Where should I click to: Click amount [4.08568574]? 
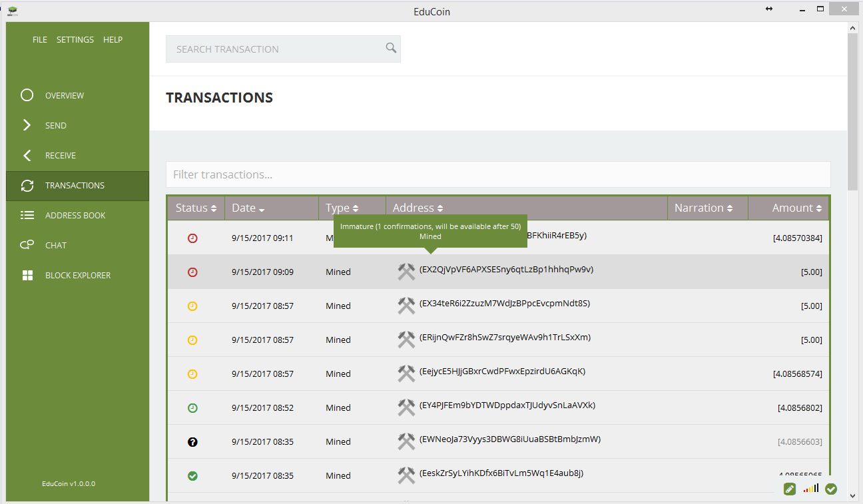pyautogui.click(x=797, y=374)
